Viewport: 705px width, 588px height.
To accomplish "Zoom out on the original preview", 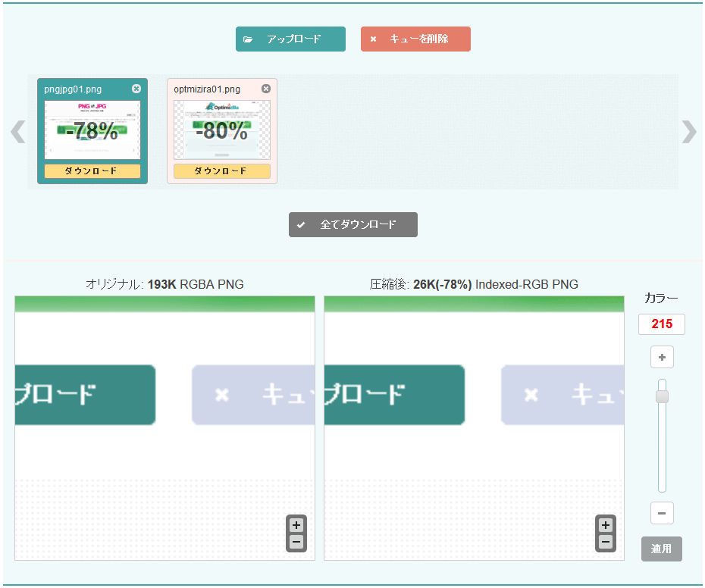I will [x=296, y=542].
